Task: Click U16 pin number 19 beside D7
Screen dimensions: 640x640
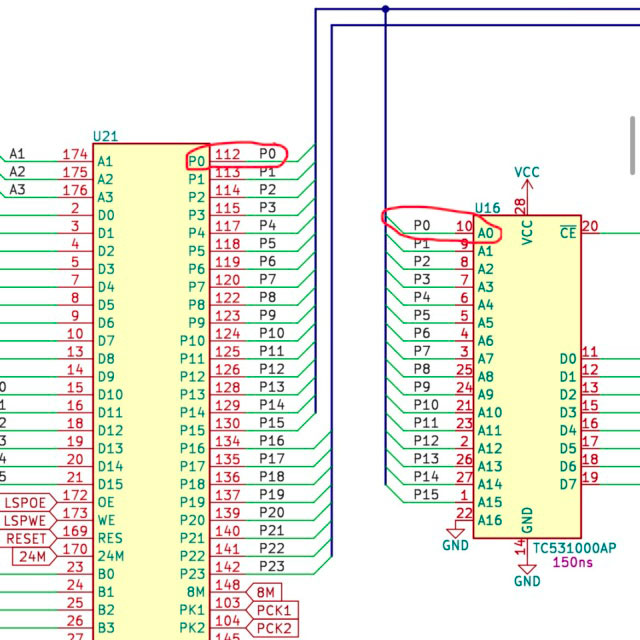Action: [590, 477]
